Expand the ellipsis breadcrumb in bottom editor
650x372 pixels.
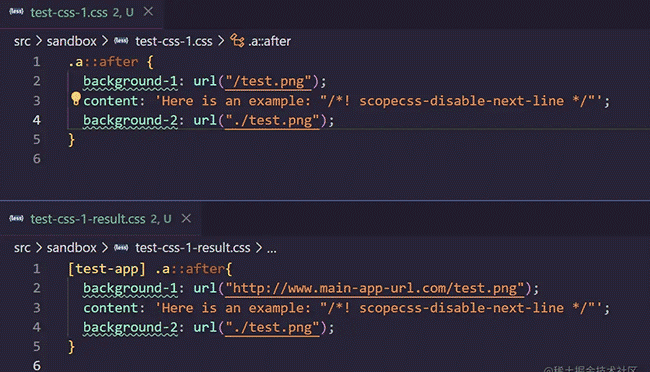click(272, 248)
